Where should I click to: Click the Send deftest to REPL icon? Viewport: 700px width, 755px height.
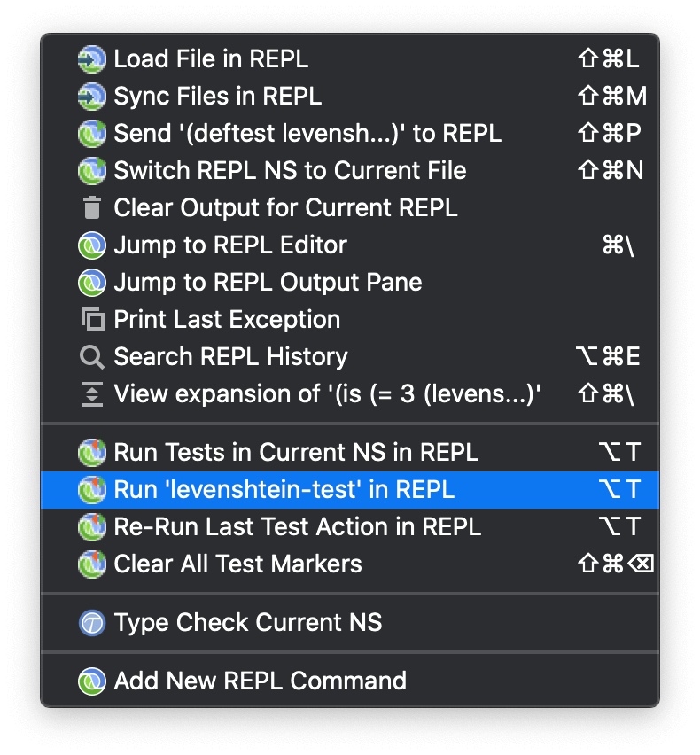pyautogui.click(x=91, y=134)
